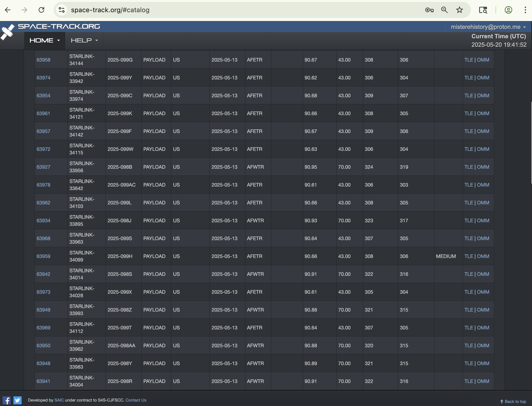Download OMM for STARLINK-33974
This screenshot has height=406, width=532.
point(483,96)
